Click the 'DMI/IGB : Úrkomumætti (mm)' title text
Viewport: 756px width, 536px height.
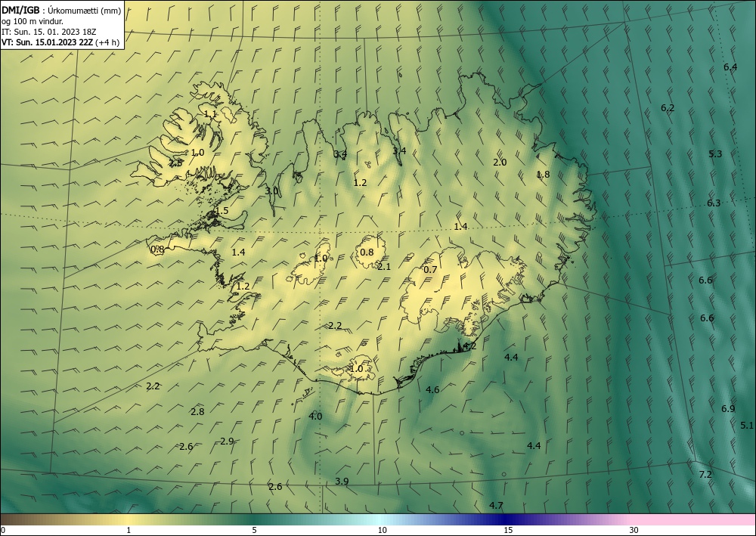point(61,11)
